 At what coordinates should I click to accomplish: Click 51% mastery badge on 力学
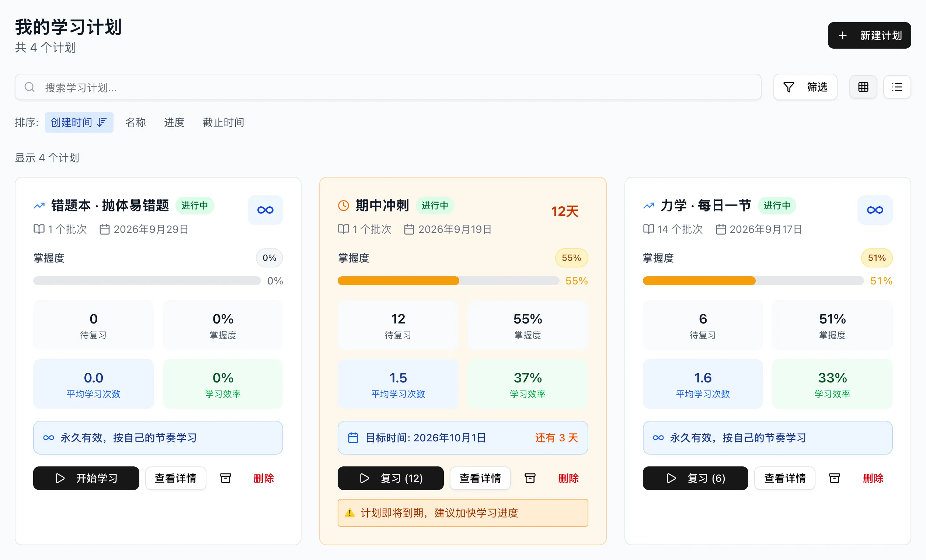[876, 258]
